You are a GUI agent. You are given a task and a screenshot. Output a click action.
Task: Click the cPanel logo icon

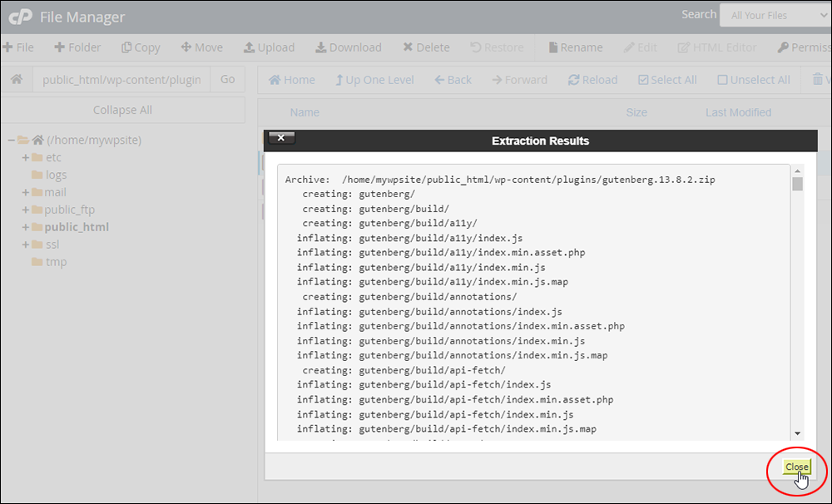click(x=21, y=17)
